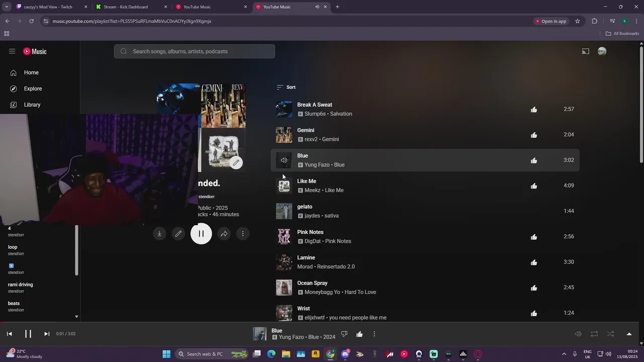Expand the now playing player page
644x362 pixels.
(x=629, y=334)
